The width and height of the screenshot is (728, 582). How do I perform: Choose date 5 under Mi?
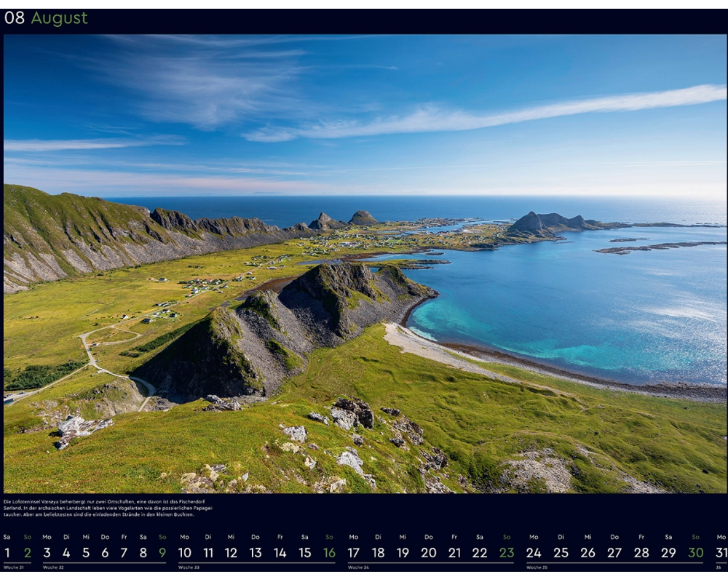pyautogui.click(x=86, y=553)
